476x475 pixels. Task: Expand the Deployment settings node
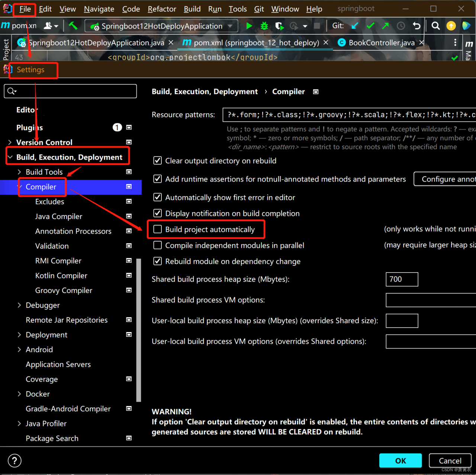[19, 335]
